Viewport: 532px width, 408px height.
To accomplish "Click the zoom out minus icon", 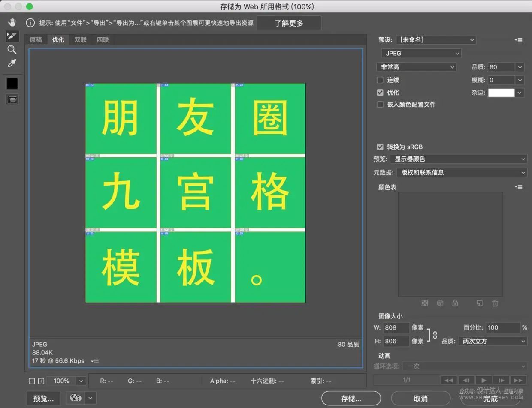I will 32,381.
